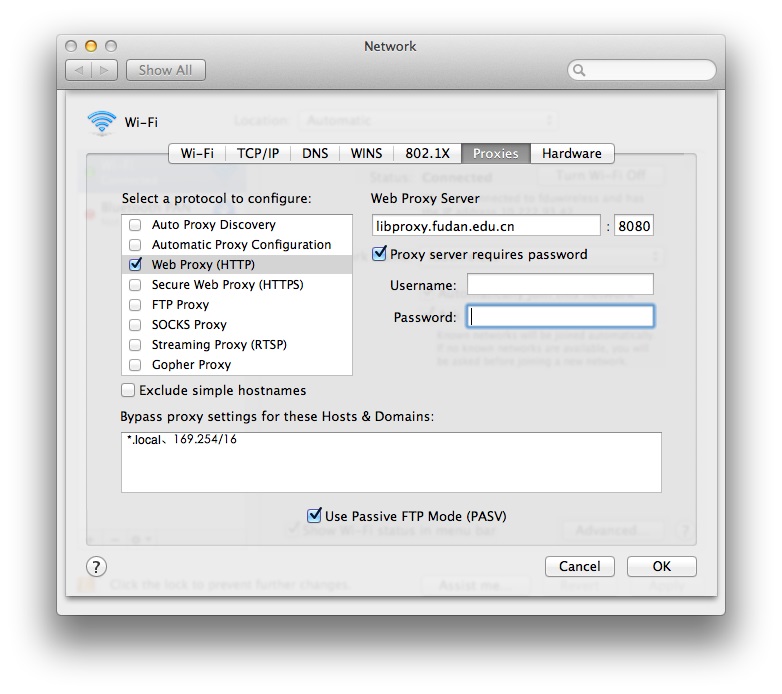This screenshot has height=694, width=782.
Task: Disable Proxy server requires password
Action: [x=379, y=254]
